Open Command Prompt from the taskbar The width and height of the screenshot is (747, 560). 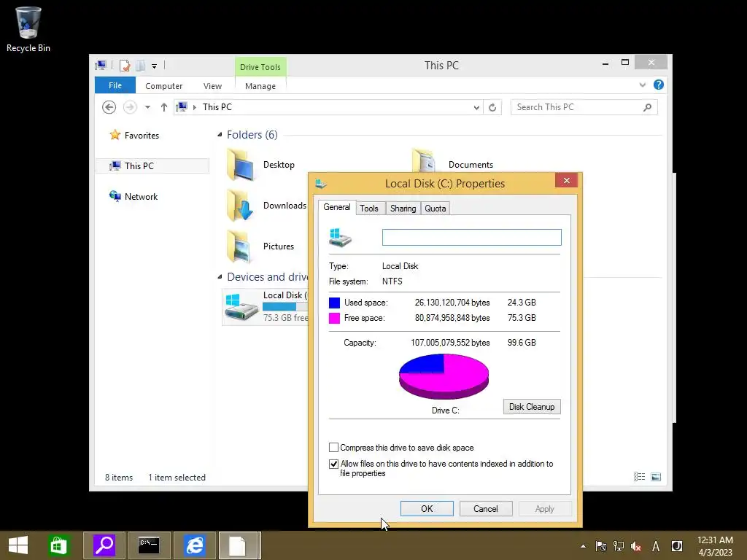coord(149,545)
